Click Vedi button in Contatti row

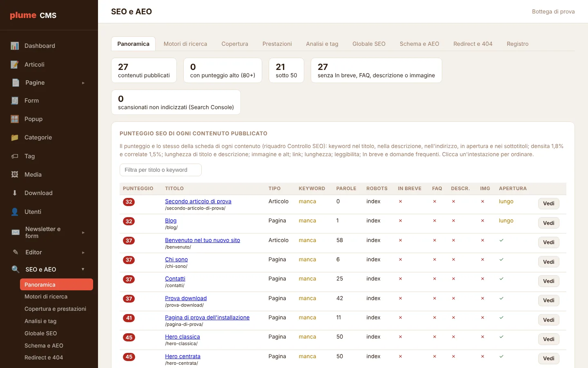[x=549, y=281]
